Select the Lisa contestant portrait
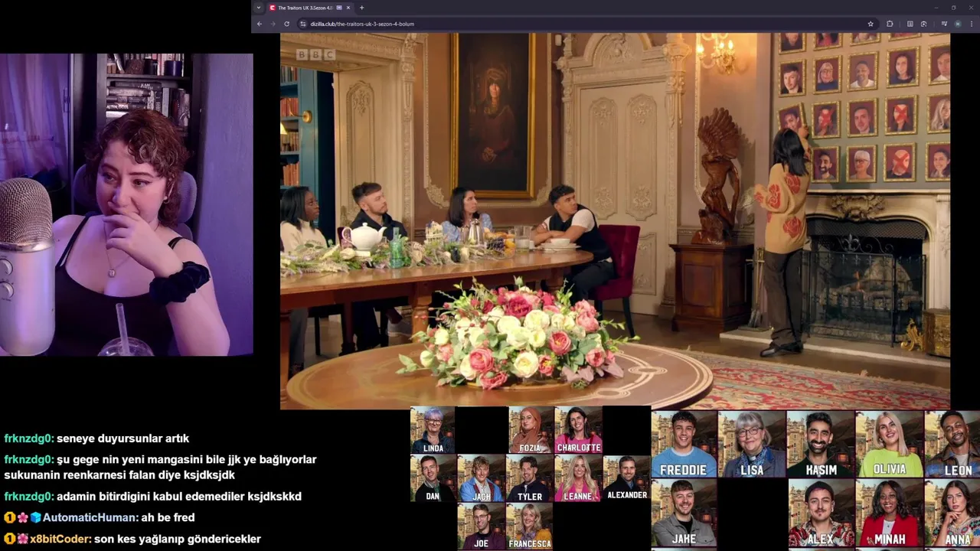This screenshot has width=980, height=551. coord(752,444)
